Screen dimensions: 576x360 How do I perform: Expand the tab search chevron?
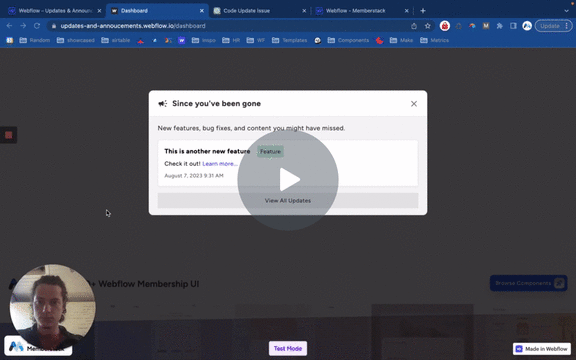pyautogui.click(x=566, y=11)
